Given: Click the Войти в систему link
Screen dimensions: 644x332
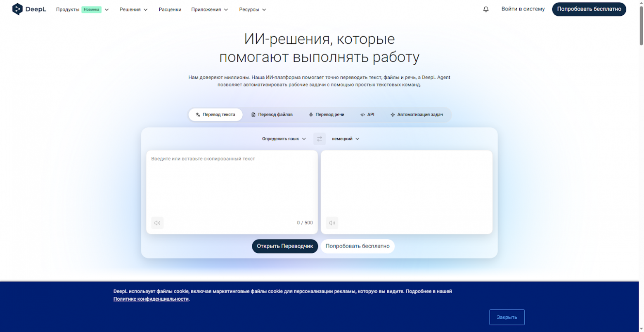Looking at the screenshot, I should (522, 9).
